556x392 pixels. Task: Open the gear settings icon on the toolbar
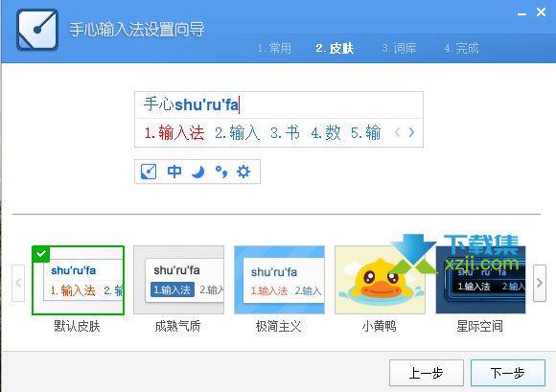(243, 172)
